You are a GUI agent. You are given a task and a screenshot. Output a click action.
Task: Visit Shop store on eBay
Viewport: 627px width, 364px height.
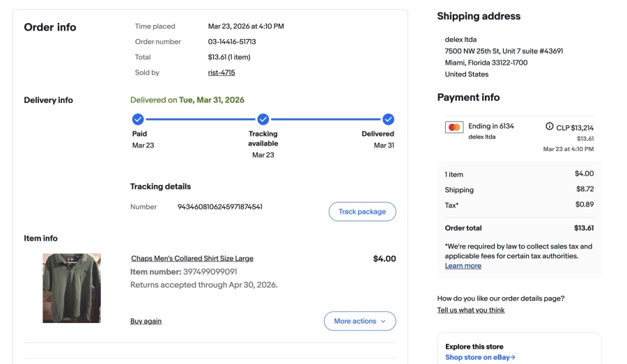coord(480,357)
